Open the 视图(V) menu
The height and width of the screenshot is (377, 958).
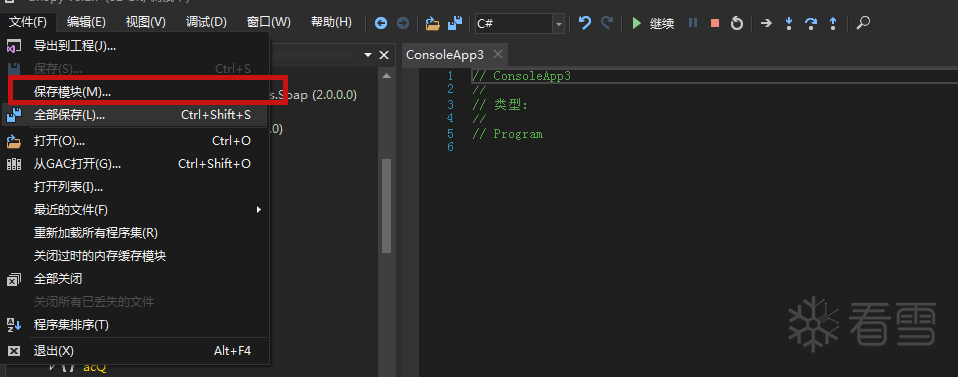pos(145,22)
